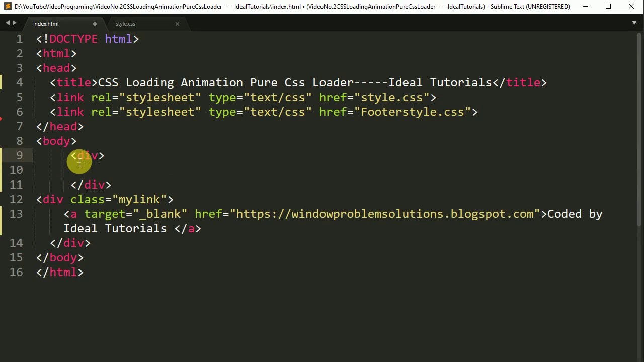644x362 pixels.
Task: Click the closing html tag
Action: click(60, 272)
